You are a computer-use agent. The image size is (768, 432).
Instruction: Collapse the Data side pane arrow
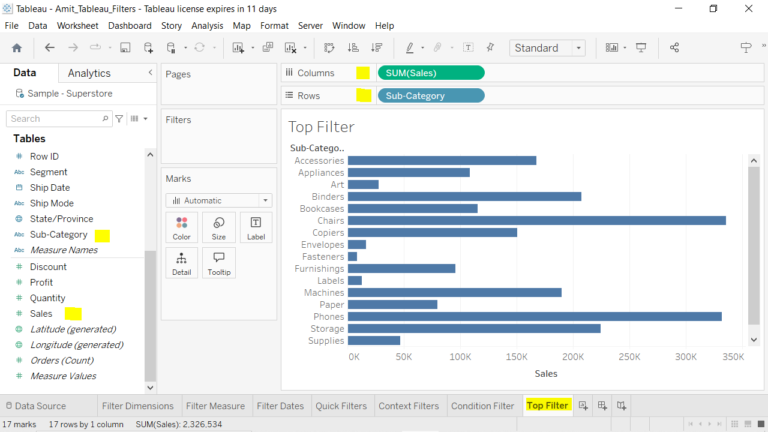[150, 73]
